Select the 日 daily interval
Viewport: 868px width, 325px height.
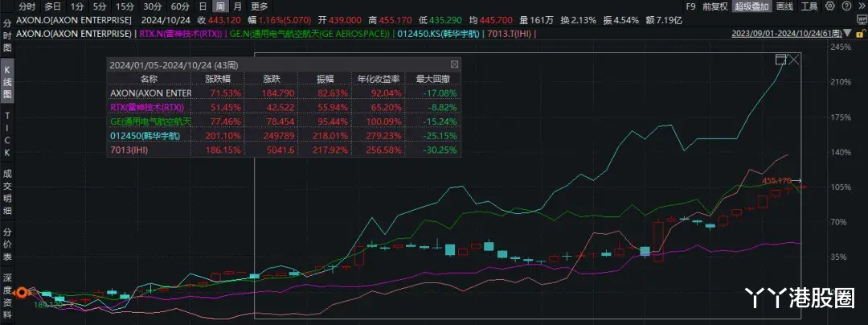click(203, 6)
